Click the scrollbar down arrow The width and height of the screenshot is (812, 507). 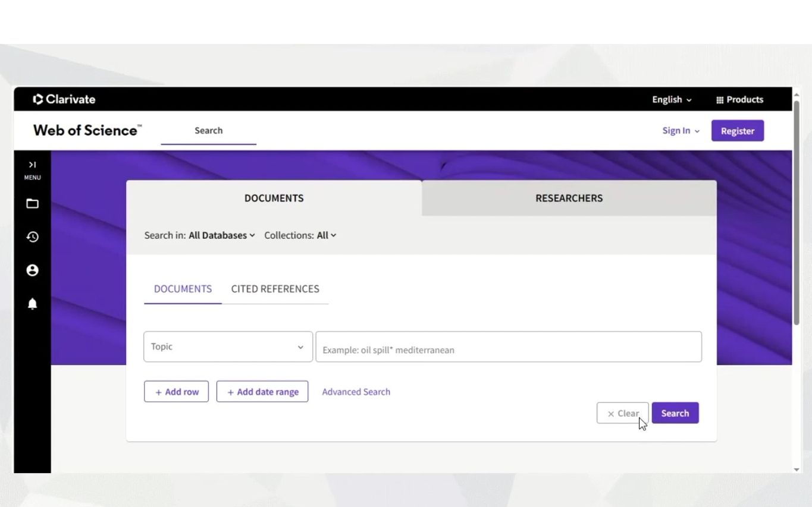pyautogui.click(x=797, y=470)
